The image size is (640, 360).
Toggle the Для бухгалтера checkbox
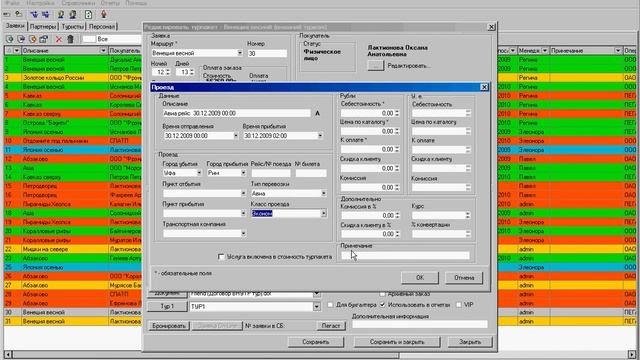331,305
